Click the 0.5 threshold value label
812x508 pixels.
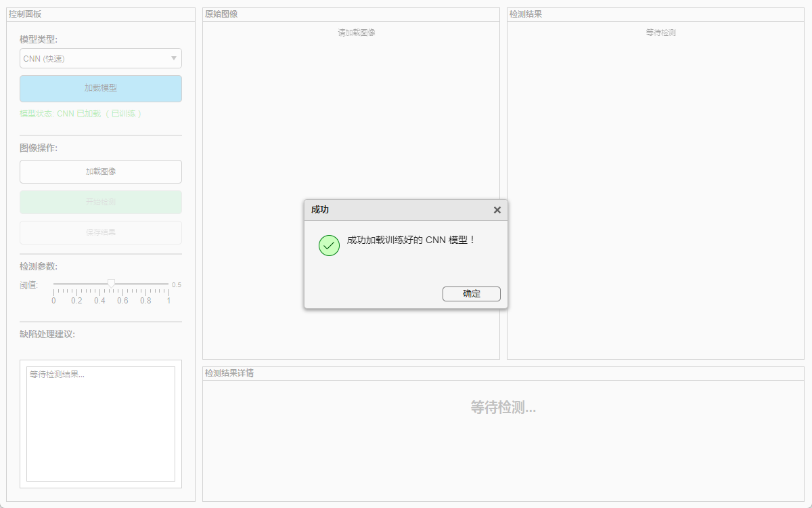pyautogui.click(x=177, y=285)
